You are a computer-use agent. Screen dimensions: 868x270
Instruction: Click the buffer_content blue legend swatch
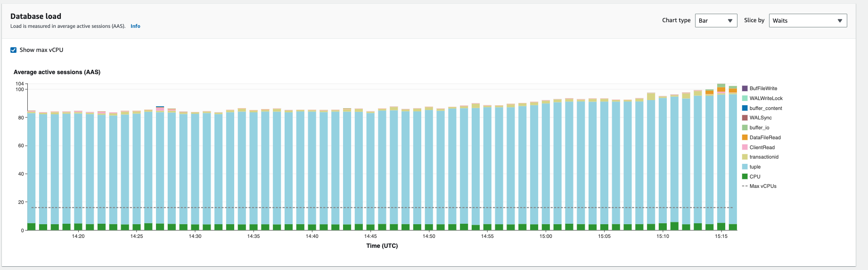[745, 108]
